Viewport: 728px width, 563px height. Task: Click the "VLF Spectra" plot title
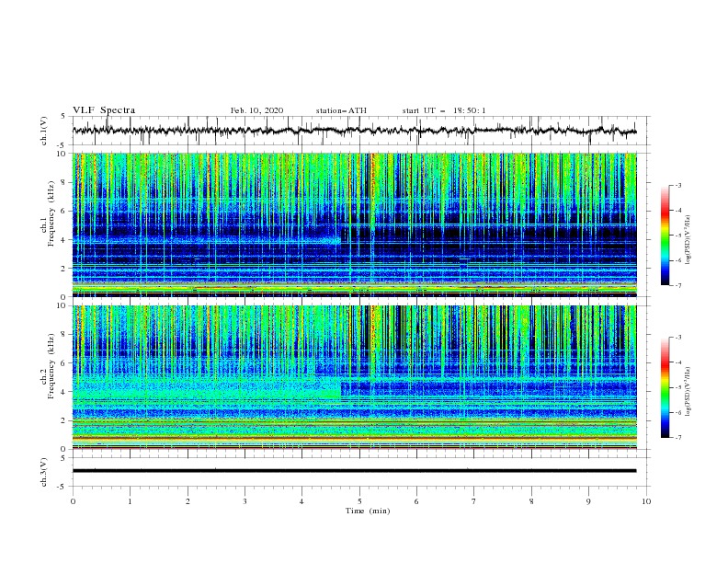(104, 110)
